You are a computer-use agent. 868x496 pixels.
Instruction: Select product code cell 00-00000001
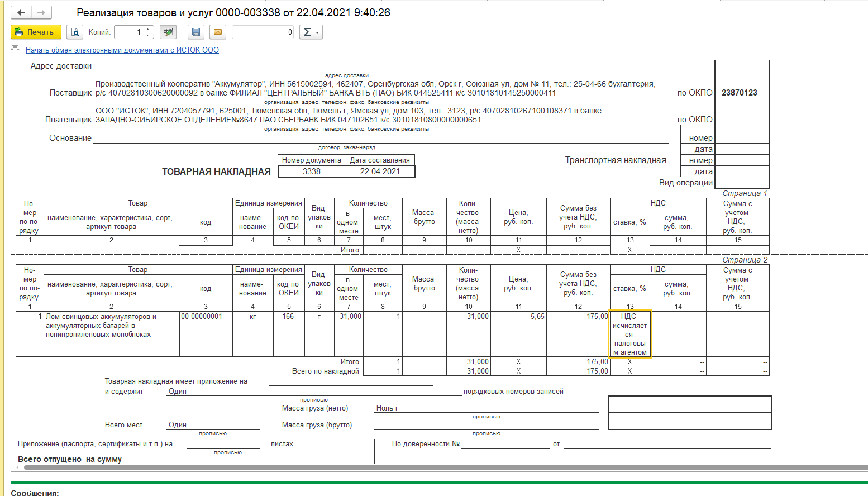(x=206, y=334)
